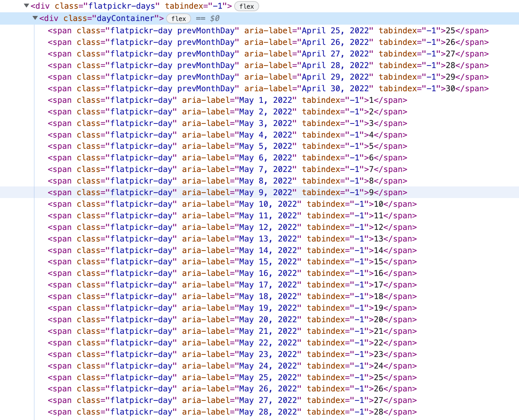Select span with aria-label May 19, 2022
The width and height of the screenshot is (519, 420).
pos(232,308)
